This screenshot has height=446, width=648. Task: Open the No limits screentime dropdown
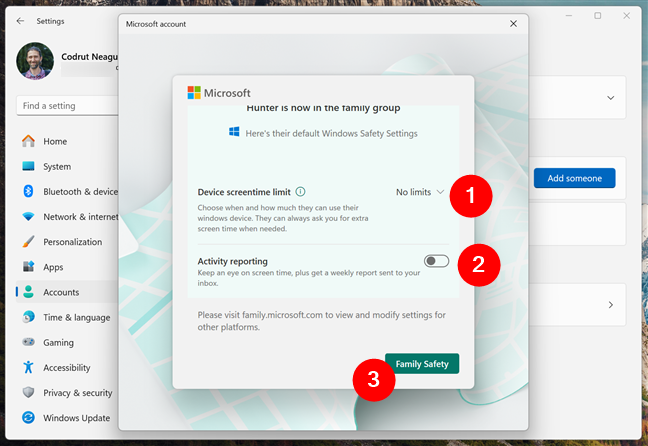[x=420, y=192]
